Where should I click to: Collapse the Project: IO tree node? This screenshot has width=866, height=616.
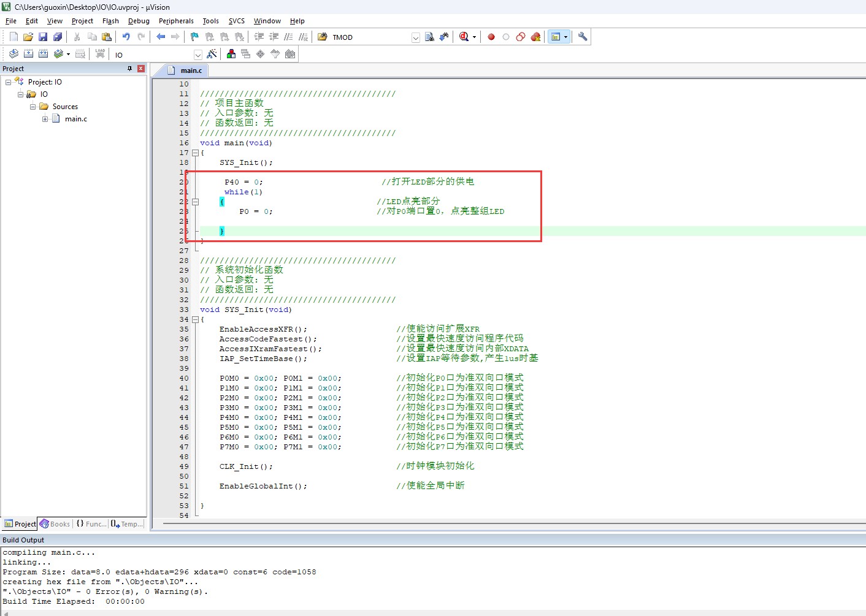pyautogui.click(x=8, y=82)
